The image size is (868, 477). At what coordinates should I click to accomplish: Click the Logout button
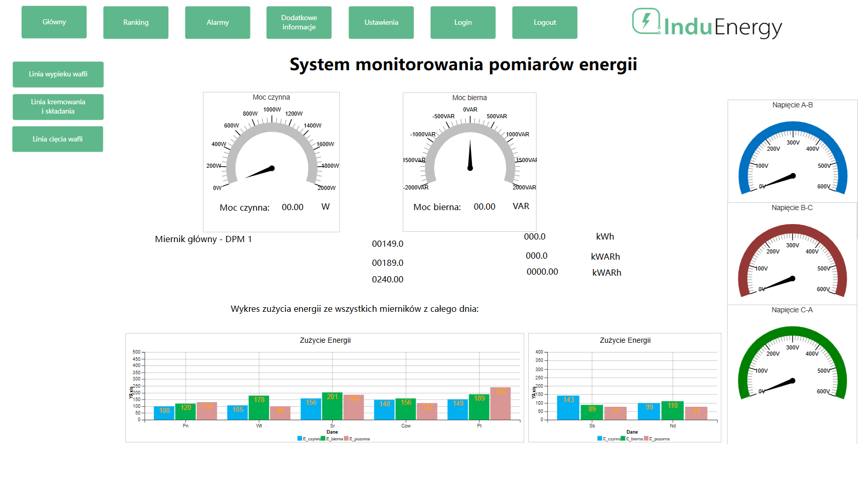[x=545, y=23]
